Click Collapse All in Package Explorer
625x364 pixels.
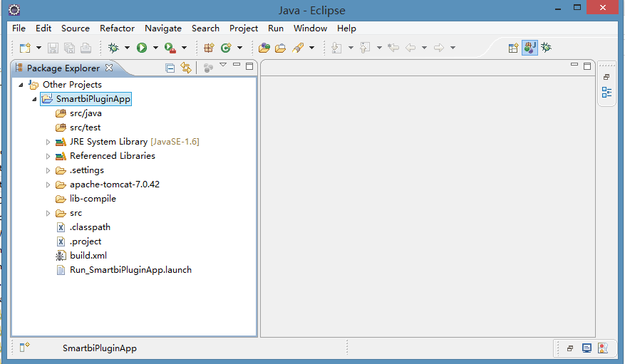click(170, 68)
